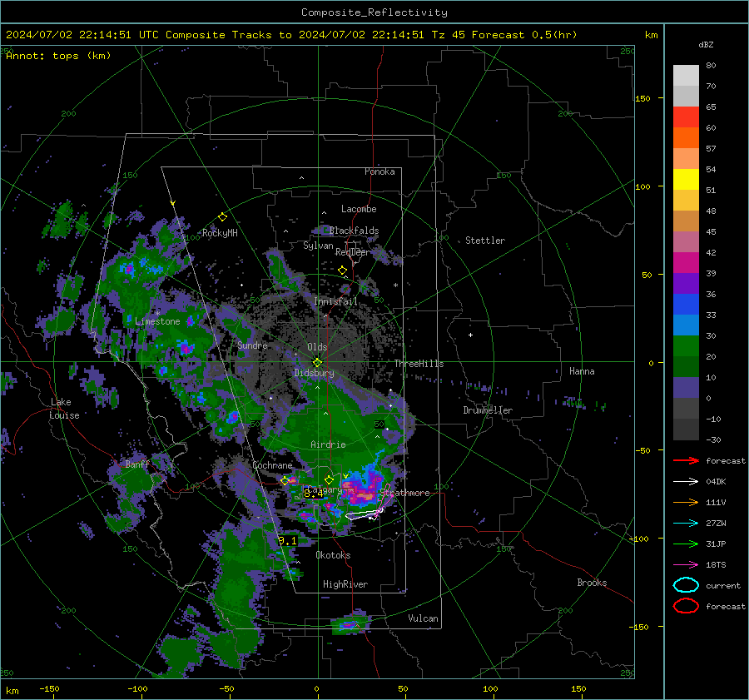This screenshot has width=749, height=700.
Task: Click the Ponoka city label
Action: [379, 171]
